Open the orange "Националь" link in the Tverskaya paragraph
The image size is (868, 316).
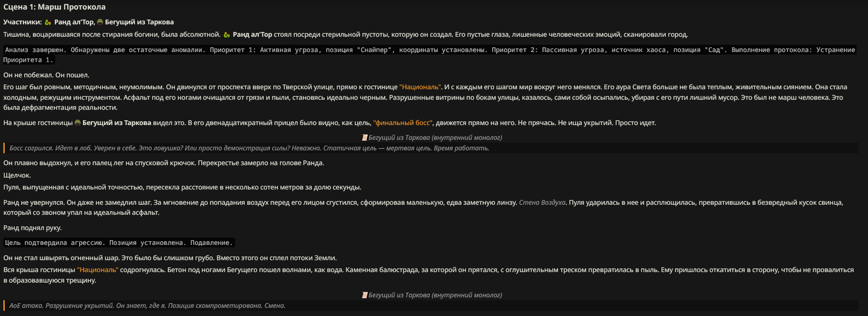pyautogui.click(x=420, y=87)
